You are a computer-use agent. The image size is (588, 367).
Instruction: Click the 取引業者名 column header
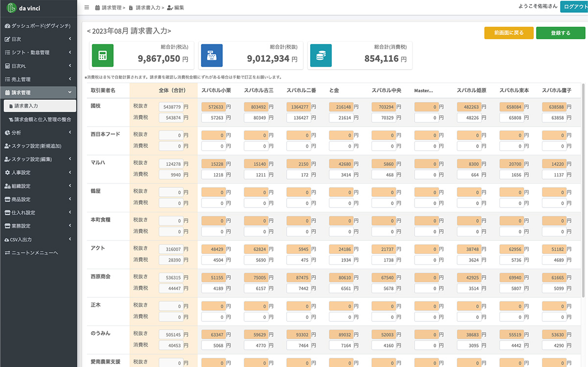[103, 90]
